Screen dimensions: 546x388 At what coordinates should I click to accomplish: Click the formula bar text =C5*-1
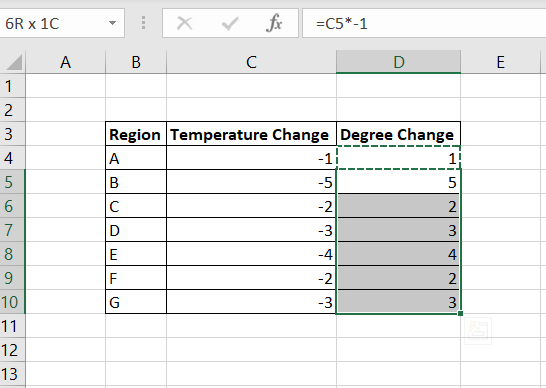point(341,24)
